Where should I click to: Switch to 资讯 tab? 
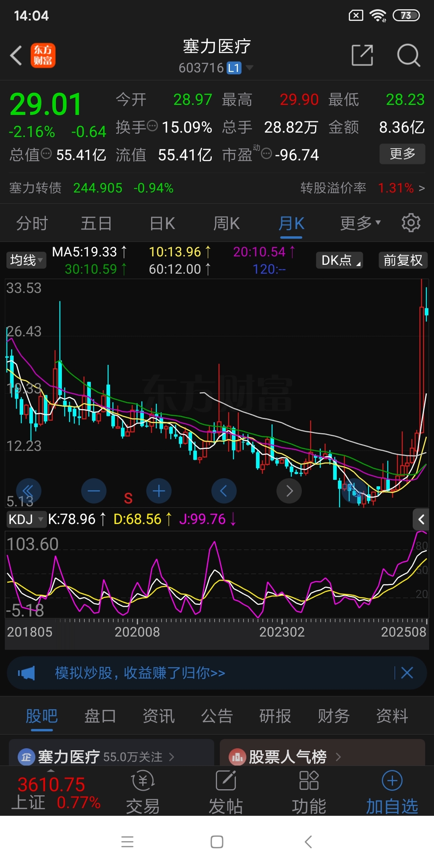coord(159,716)
